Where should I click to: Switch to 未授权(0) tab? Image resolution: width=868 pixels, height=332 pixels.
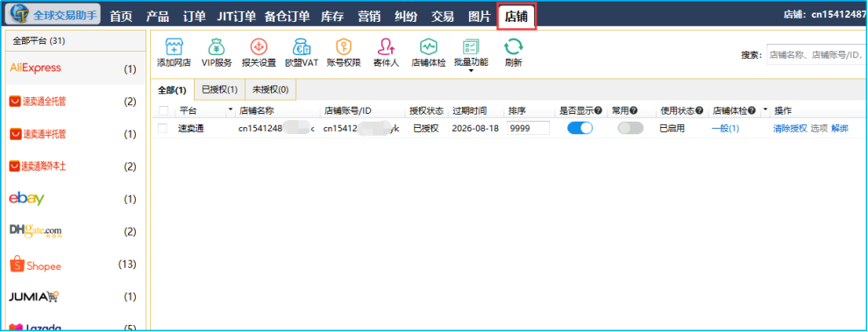click(x=270, y=89)
